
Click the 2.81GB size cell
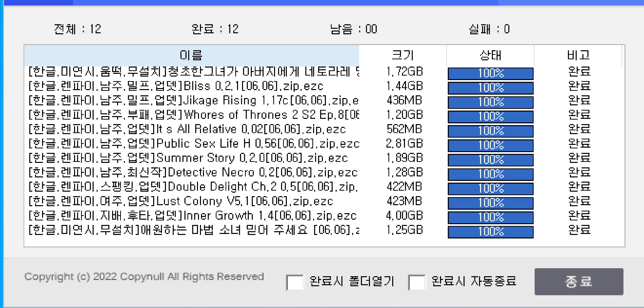(404, 144)
